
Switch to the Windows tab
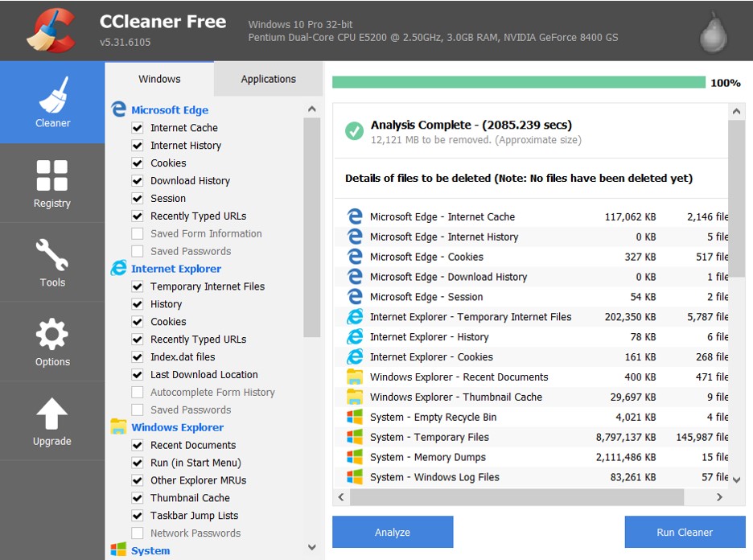pos(159,79)
